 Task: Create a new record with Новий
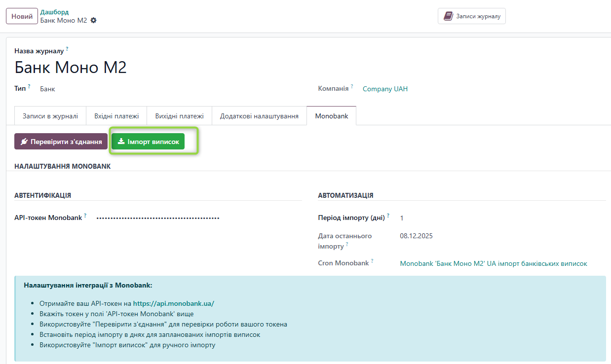(22, 16)
